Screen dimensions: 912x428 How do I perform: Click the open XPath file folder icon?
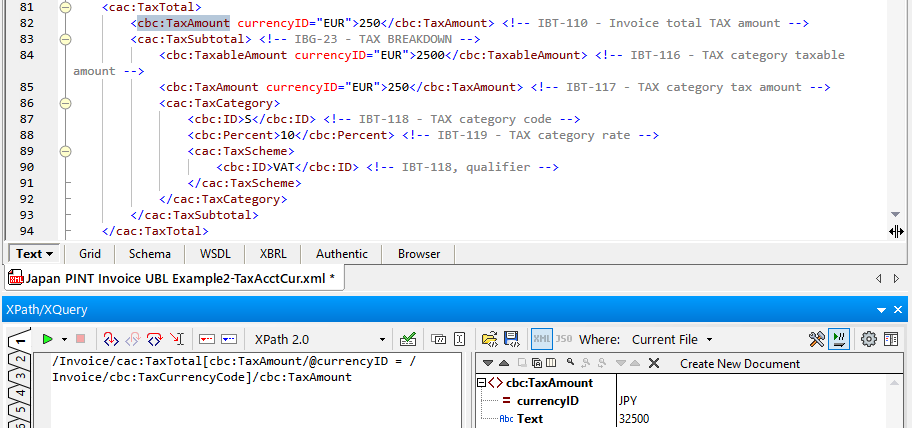tap(490, 339)
